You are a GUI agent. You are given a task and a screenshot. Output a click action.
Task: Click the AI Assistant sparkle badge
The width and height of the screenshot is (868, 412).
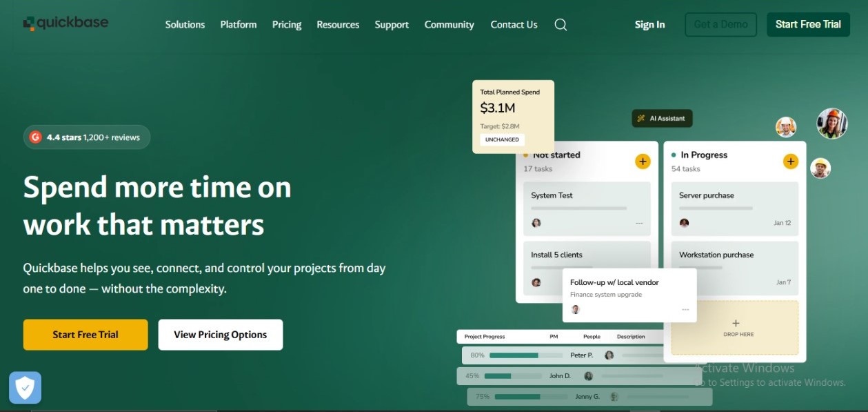pos(662,118)
